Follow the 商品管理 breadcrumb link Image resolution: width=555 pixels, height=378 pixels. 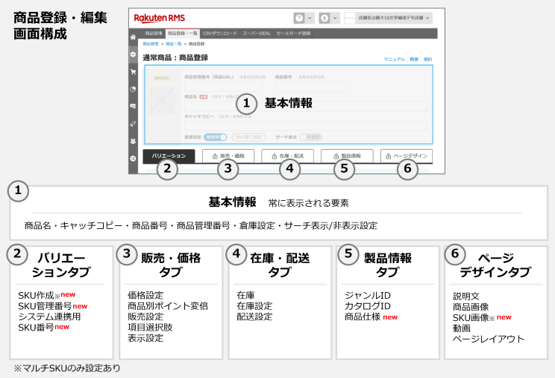click(150, 44)
